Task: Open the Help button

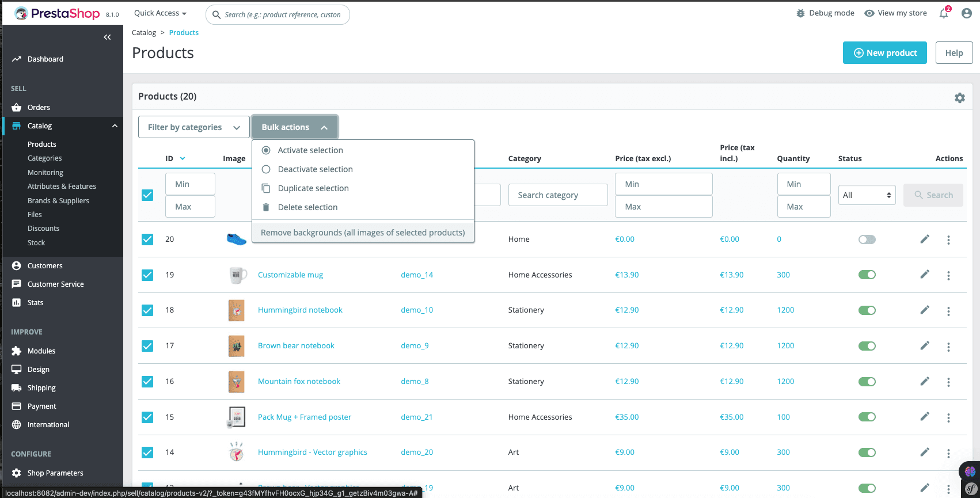Action: pos(954,53)
